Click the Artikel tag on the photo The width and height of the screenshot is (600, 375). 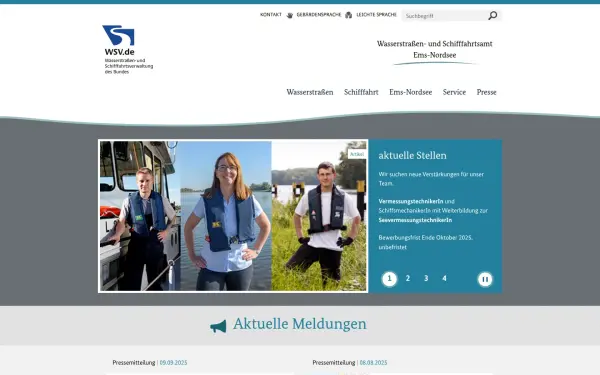pyautogui.click(x=357, y=154)
